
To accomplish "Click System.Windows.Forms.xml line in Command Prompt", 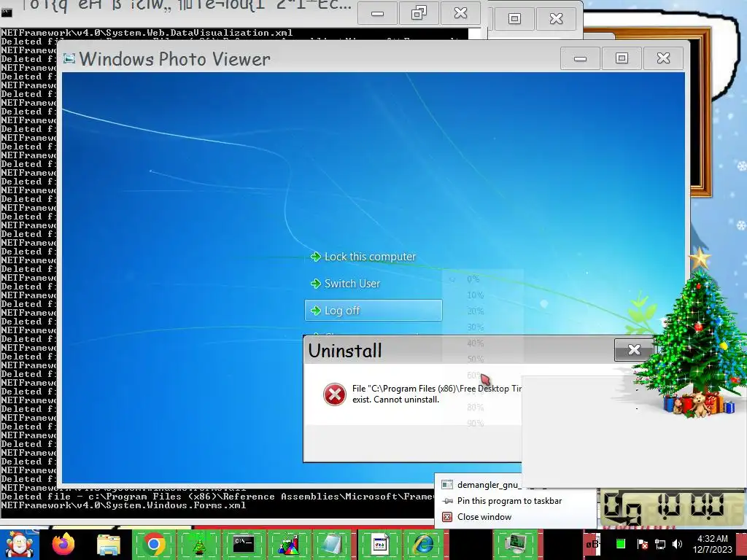I will 123,506.
